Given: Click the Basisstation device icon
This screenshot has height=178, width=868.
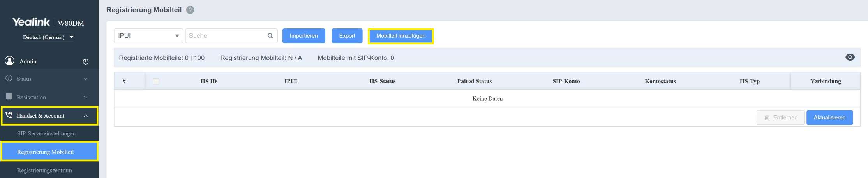Looking at the screenshot, I should click(9, 97).
